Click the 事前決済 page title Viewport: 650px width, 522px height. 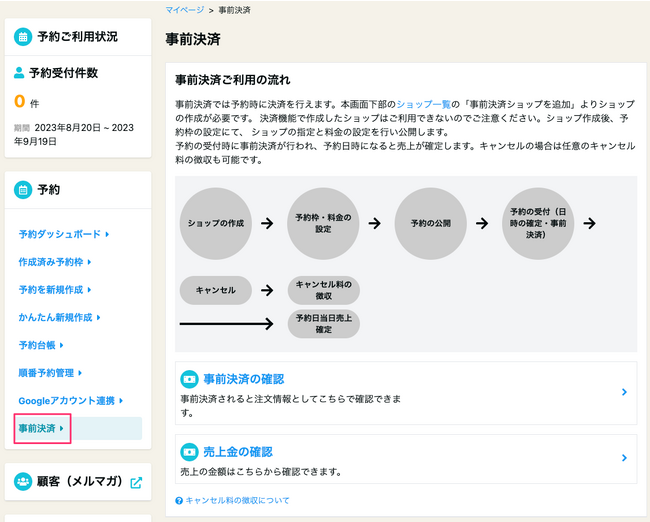coord(193,39)
